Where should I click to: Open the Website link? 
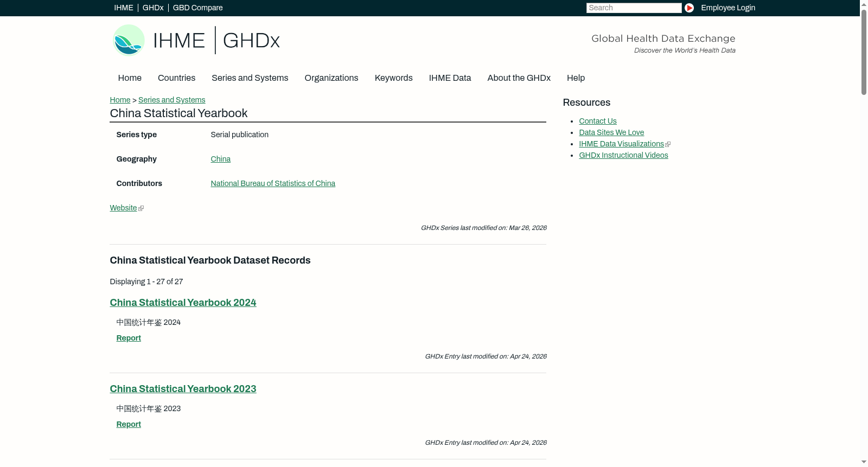point(123,208)
